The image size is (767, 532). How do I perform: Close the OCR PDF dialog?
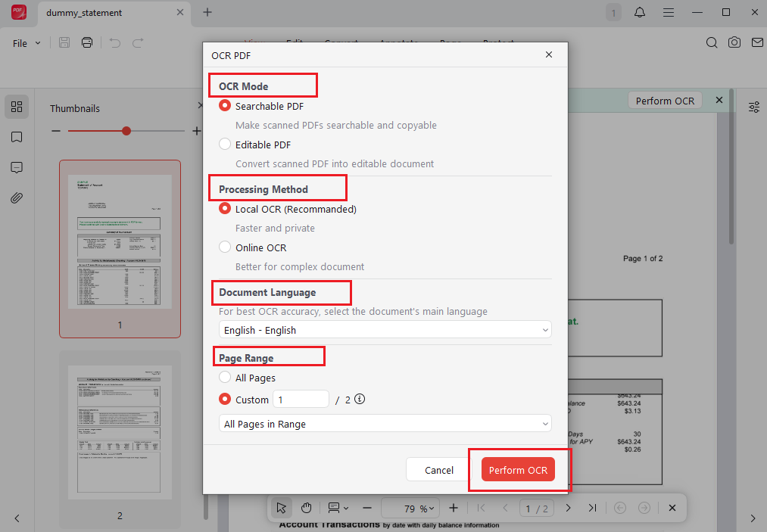pos(549,54)
